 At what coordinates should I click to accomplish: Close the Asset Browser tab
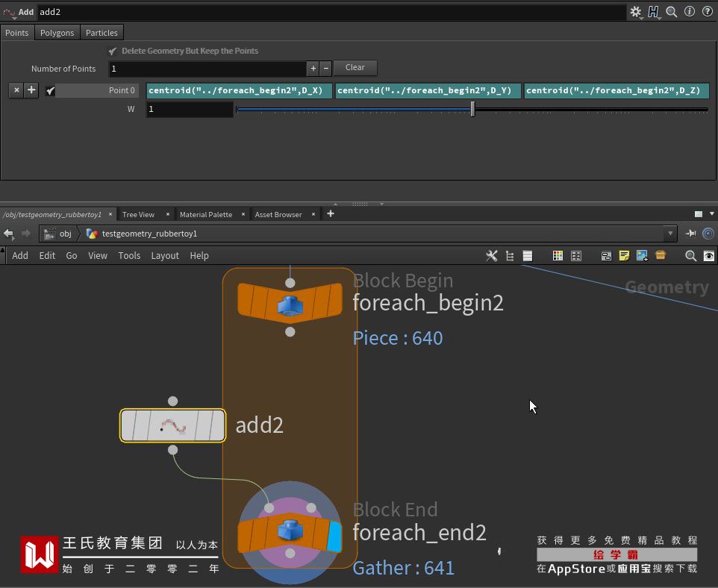point(313,214)
